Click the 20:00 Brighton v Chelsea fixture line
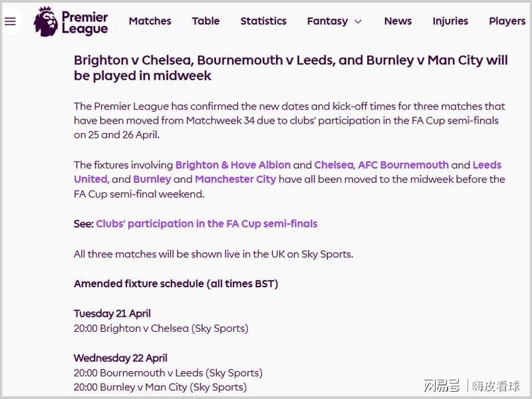This screenshot has width=532, height=399. coord(161,329)
